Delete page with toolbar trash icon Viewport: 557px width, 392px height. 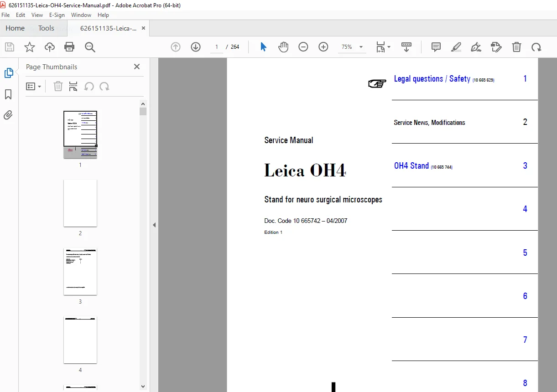point(516,46)
